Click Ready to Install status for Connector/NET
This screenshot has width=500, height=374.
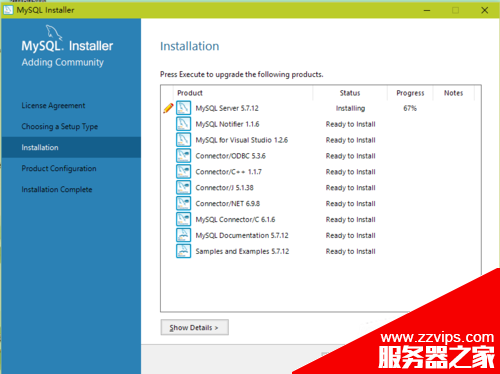coord(351,204)
